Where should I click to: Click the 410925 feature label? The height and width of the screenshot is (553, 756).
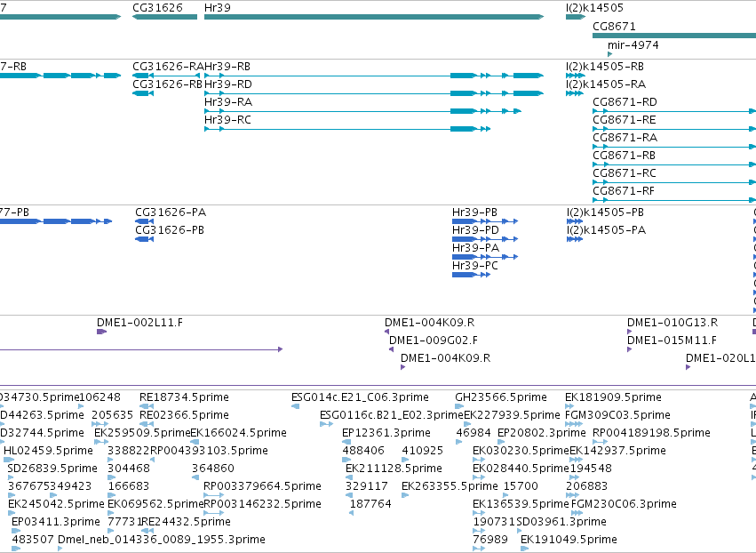422,451
